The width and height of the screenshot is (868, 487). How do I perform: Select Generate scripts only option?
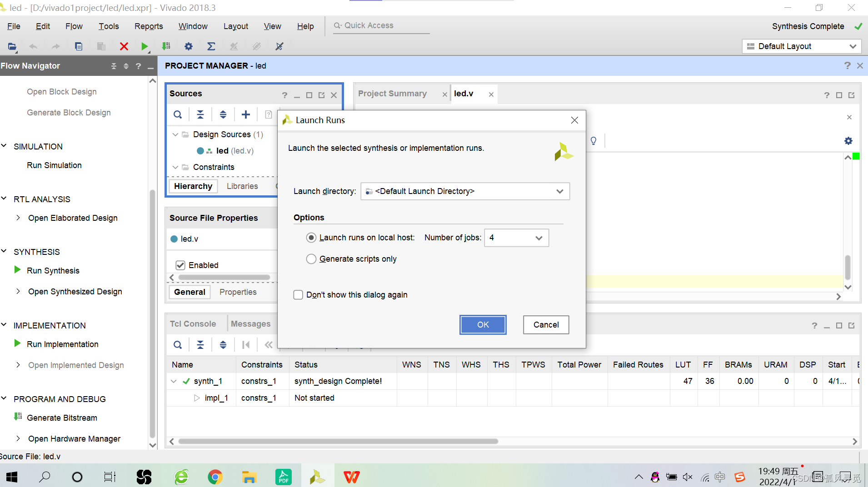pyautogui.click(x=311, y=259)
